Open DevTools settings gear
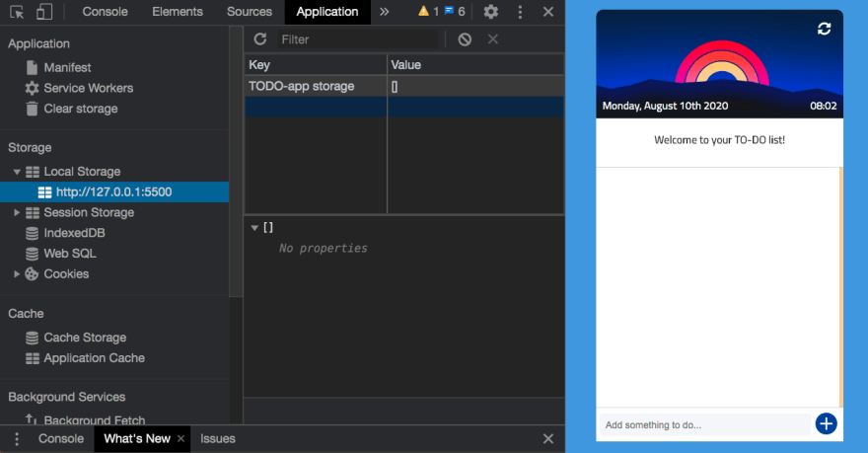The height and width of the screenshot is (453, 868). click(x=490, y=12)
